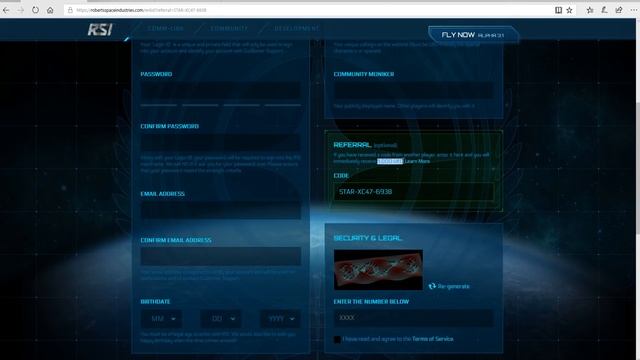The height and width of the screenshot is (360, 640).
Task: Click the Password input field
Action: 221,91
